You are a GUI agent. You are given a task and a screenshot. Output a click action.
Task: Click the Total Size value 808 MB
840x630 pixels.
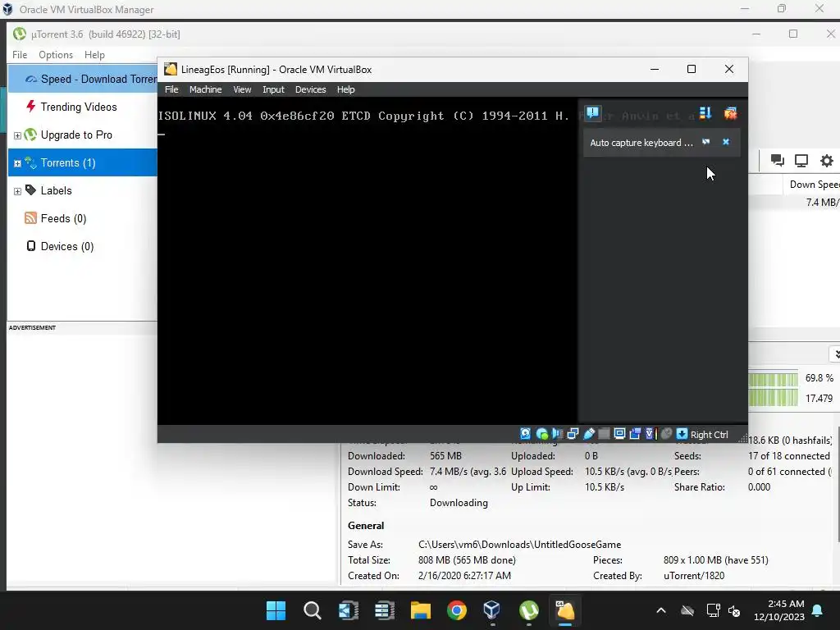coord(467,559)
